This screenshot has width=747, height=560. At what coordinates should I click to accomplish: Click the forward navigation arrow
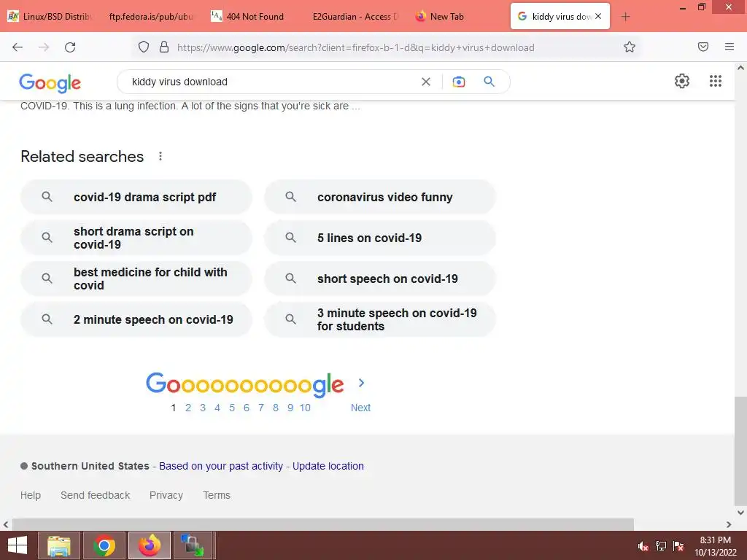pos(44,47)
